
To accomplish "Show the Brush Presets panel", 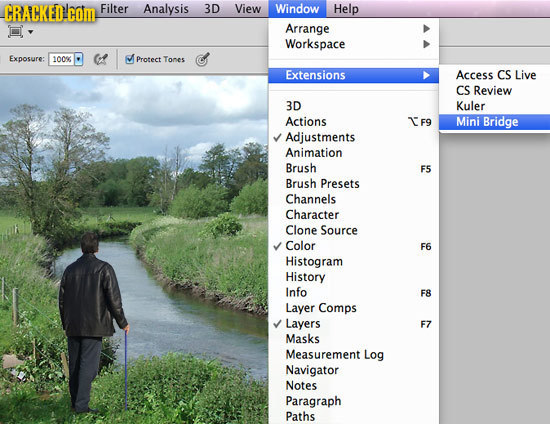I will [x=354, y=184].
